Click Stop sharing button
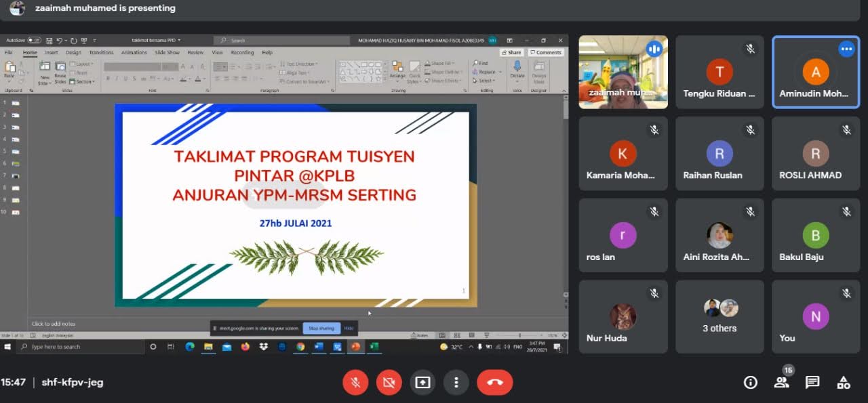This screenshot has height=403, width=868. [321, 328]
